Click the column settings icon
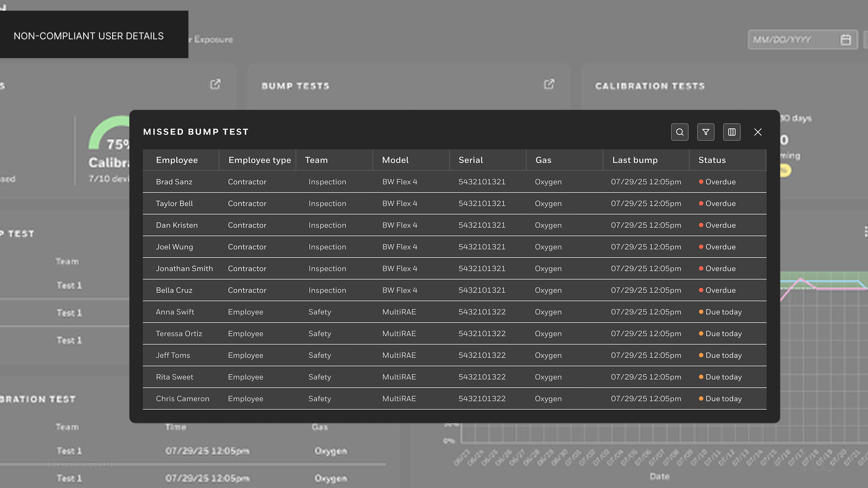 [731, 132]
